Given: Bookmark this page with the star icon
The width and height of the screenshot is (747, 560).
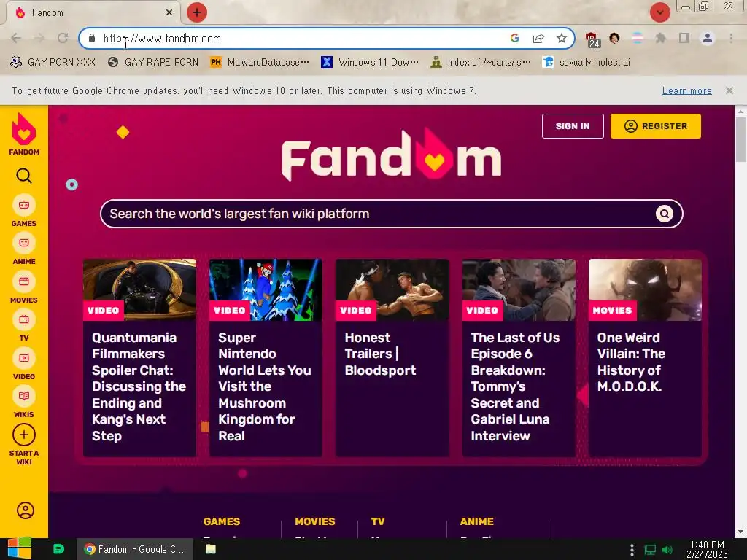Looking at the screenshot, I should coord(562,38).
